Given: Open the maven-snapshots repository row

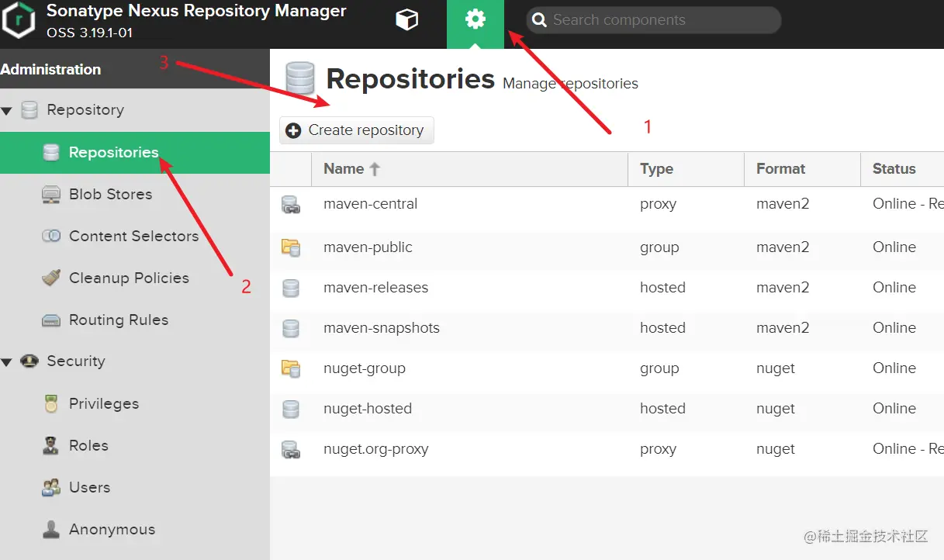Looking at the screenshot, I should point(607,328).
